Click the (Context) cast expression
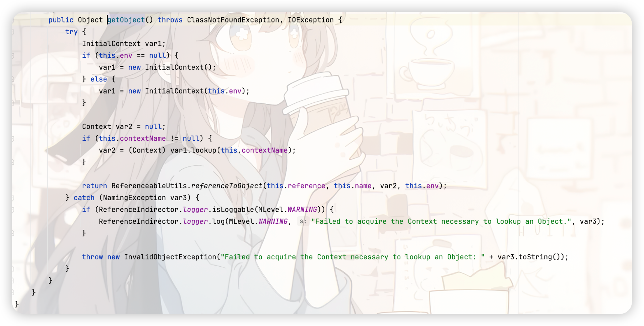This screenshot has width=644, height=326. pos(147,150)
